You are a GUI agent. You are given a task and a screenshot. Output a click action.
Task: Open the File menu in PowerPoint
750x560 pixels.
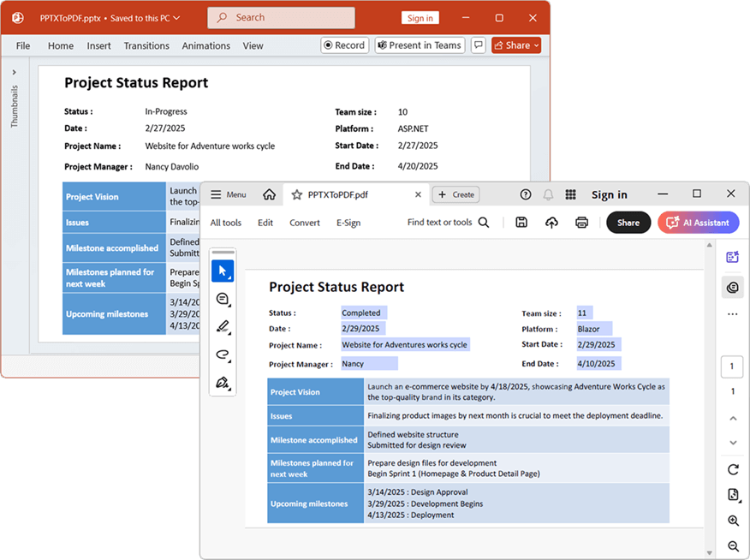tap(23, 46)
